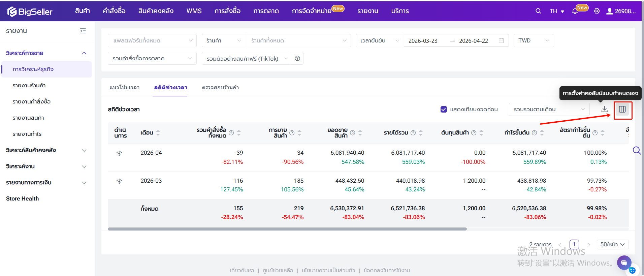Switch to the แนวโน้มเวลา tab

click(124, 88)
